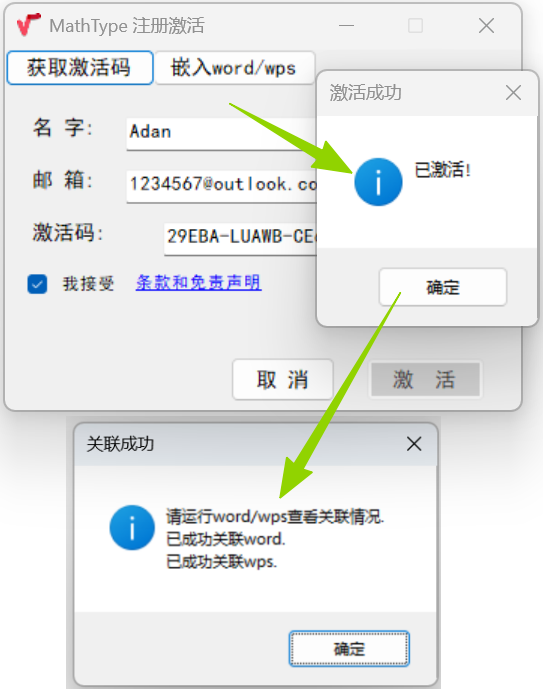Click the info icon in 关联成功 dialog
This screenshot has height=693, width=543.
[x=132, y=528]
